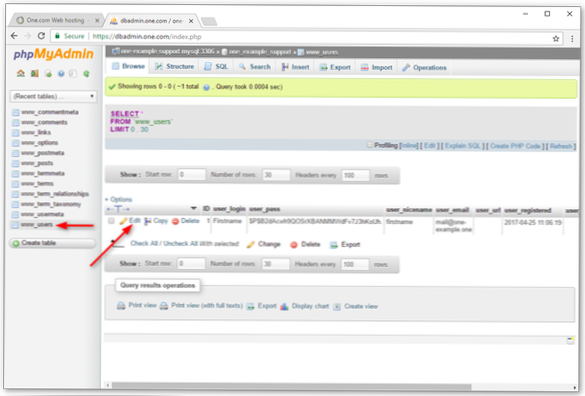Open the Import tab
Viewport: 585px width, 396px height.
[376, 68]
